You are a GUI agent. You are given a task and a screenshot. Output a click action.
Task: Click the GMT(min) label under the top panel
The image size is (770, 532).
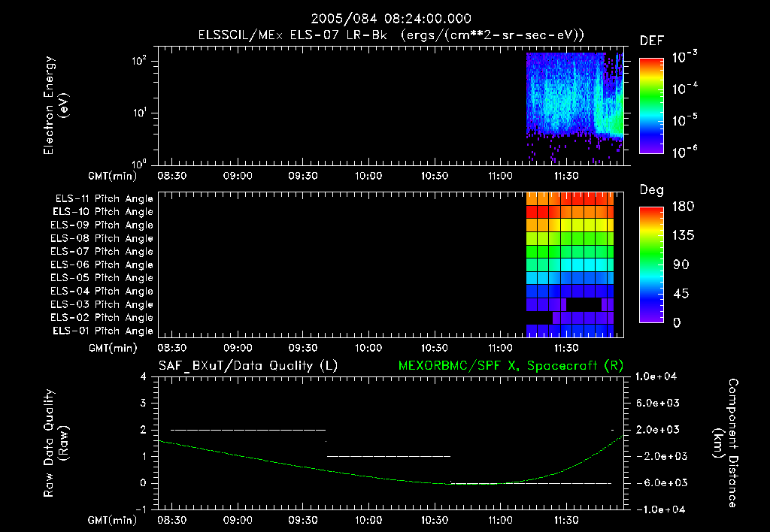[x=112, y=176]
